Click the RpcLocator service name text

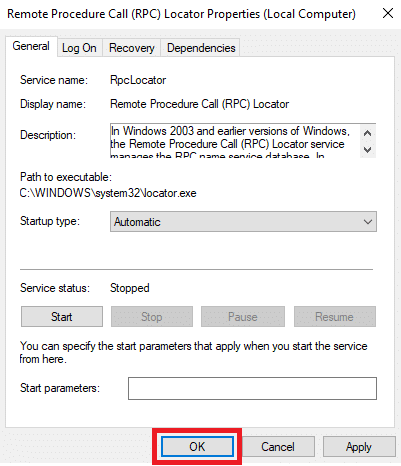[x=138, y=80]
